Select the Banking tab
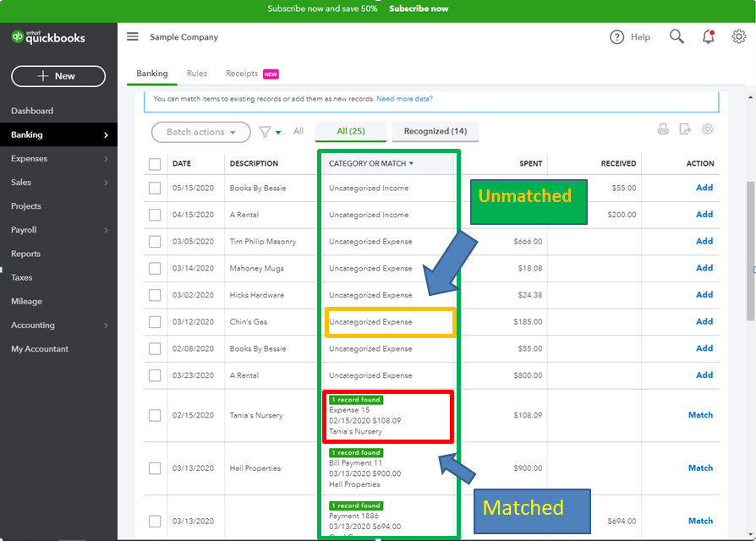The image size is (756, 541). (x=152, y=74)
